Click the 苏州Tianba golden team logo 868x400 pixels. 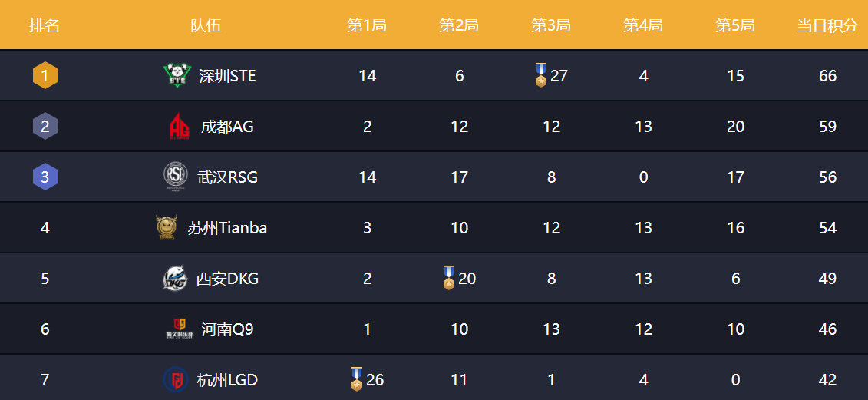click(x=166, y=227)
